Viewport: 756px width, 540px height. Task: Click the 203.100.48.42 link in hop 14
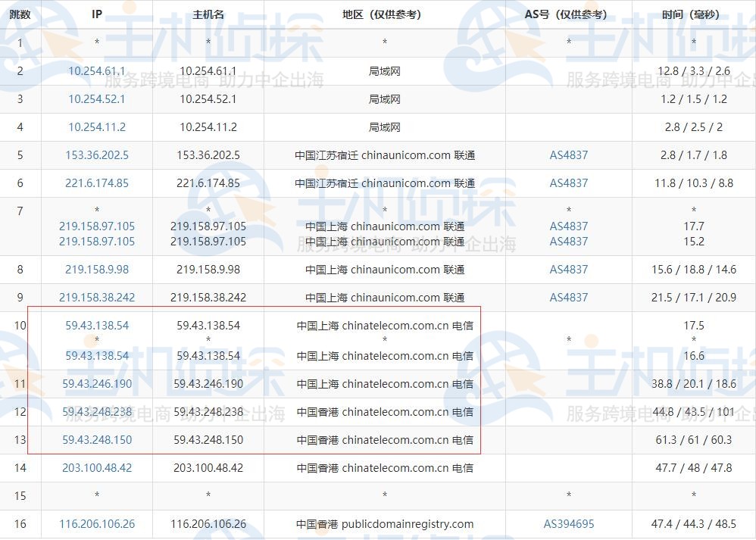(96, 468)
